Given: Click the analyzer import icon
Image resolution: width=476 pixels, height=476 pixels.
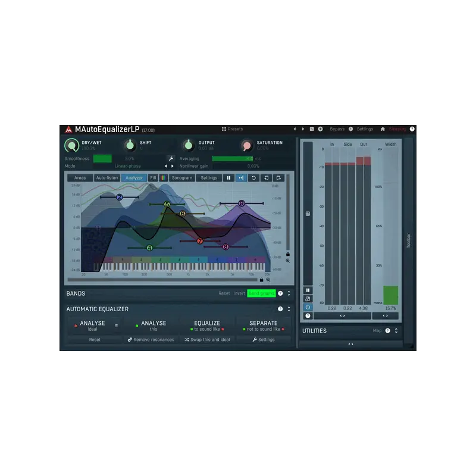Looking at the screenshot, I should click(x=266, y=178).
